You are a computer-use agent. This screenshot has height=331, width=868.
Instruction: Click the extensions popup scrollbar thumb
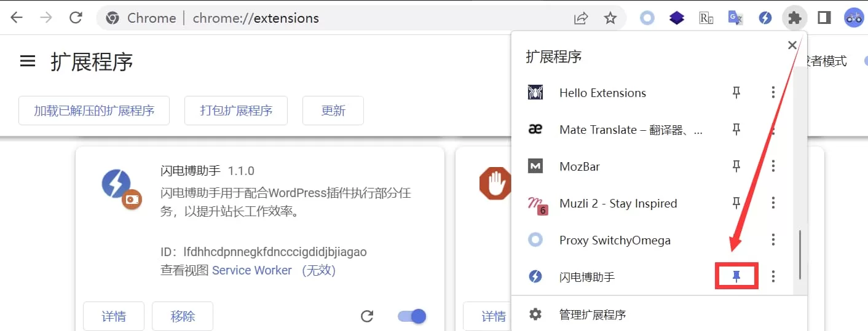(x=800, y=255)
